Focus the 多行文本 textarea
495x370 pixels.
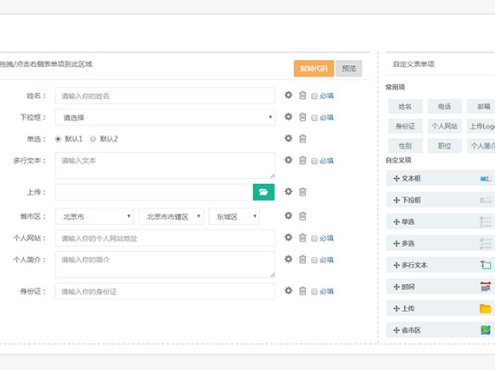point(165,165)
